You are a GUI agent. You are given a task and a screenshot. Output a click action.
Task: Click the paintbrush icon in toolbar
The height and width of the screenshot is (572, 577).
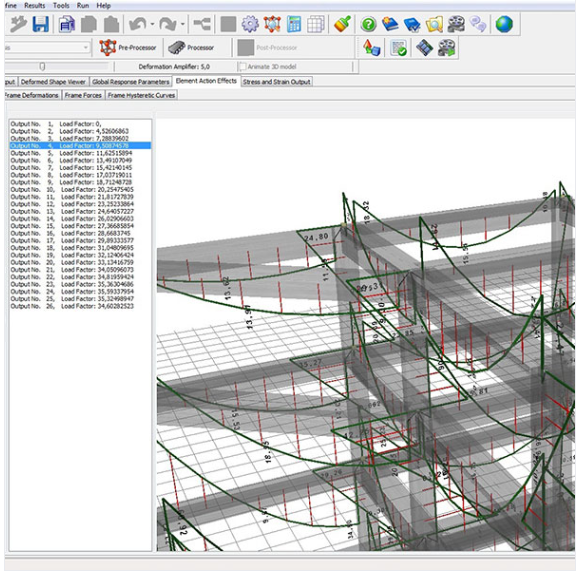pyautogui.click(x=343, y=24)
